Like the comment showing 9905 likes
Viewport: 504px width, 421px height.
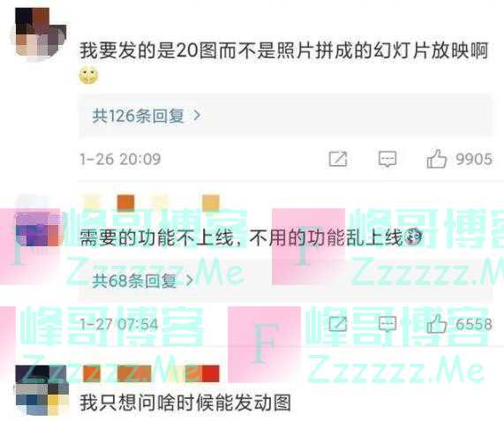[x=437, y=159]
